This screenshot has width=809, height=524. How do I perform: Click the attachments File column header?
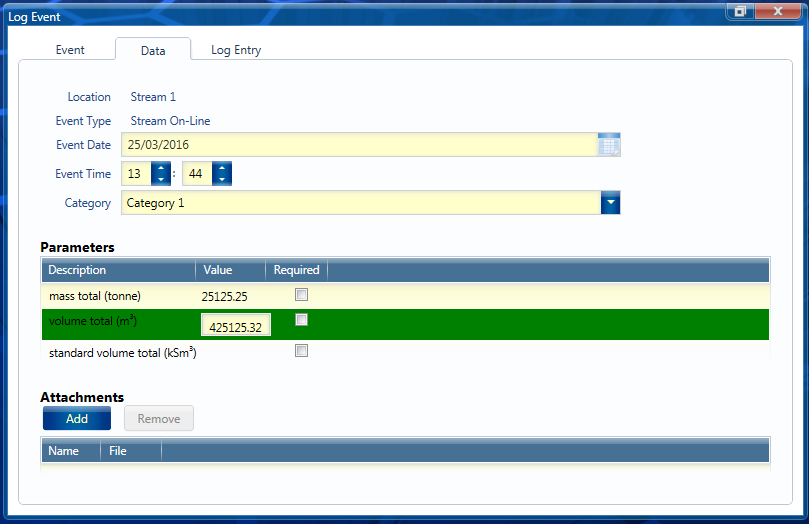[x=131, y=451]
